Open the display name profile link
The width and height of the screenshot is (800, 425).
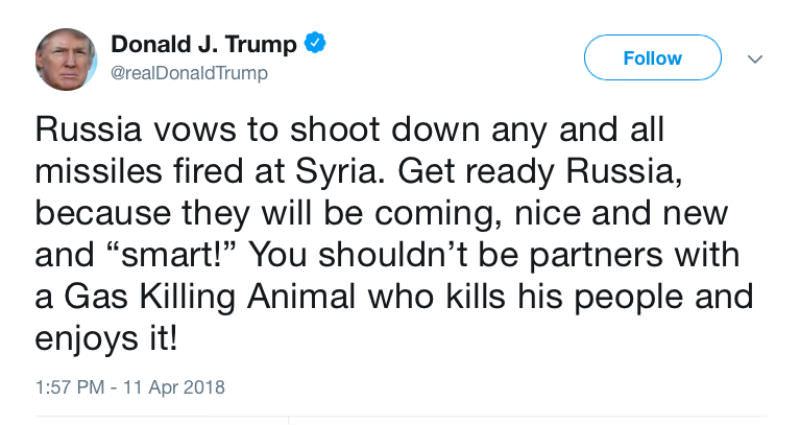pos(203,44)
